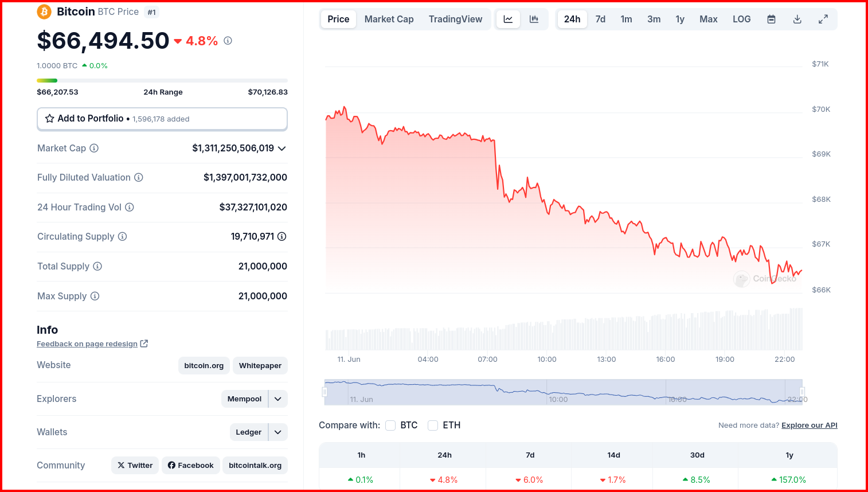The height and width of the screenshot is (492, 868).
Task: Select the 7d time range tab
Action: 600,19
